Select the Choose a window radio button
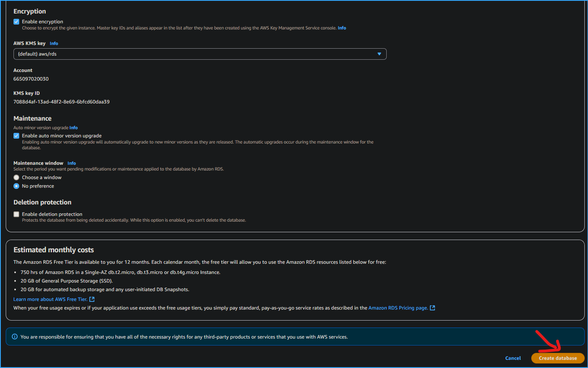The height and width of the screenshot is (368, 588). coord(16,177)
